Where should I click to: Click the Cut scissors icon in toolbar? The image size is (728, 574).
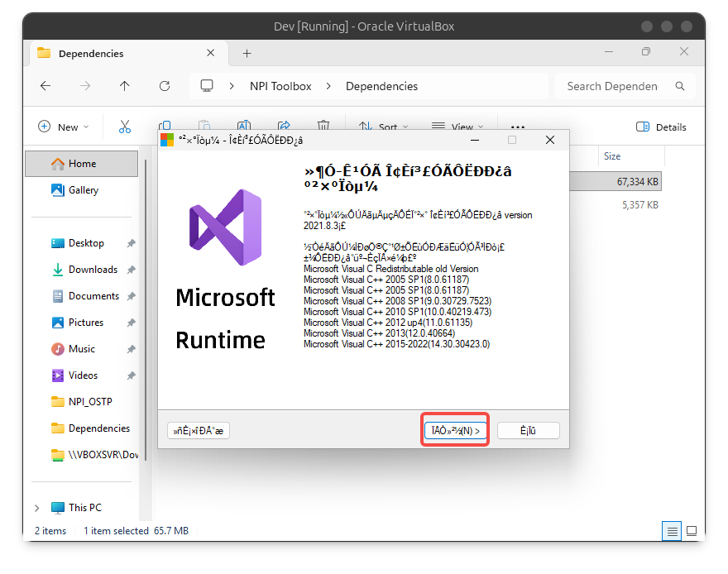[125, 127]
